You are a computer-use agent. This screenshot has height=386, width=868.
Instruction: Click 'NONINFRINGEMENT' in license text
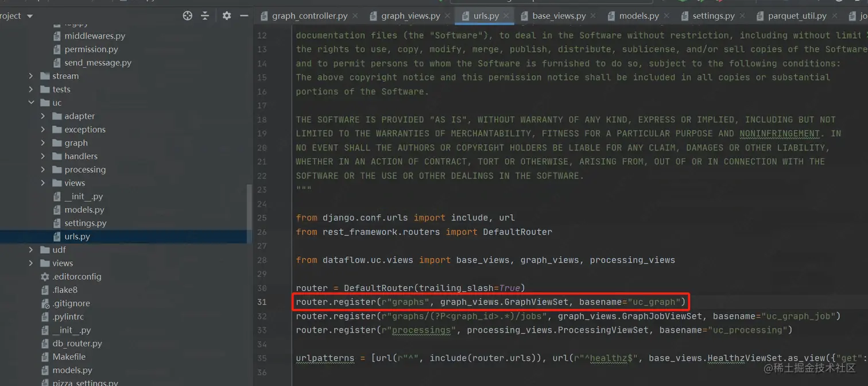pyautogui.click(x=779, y=133)
